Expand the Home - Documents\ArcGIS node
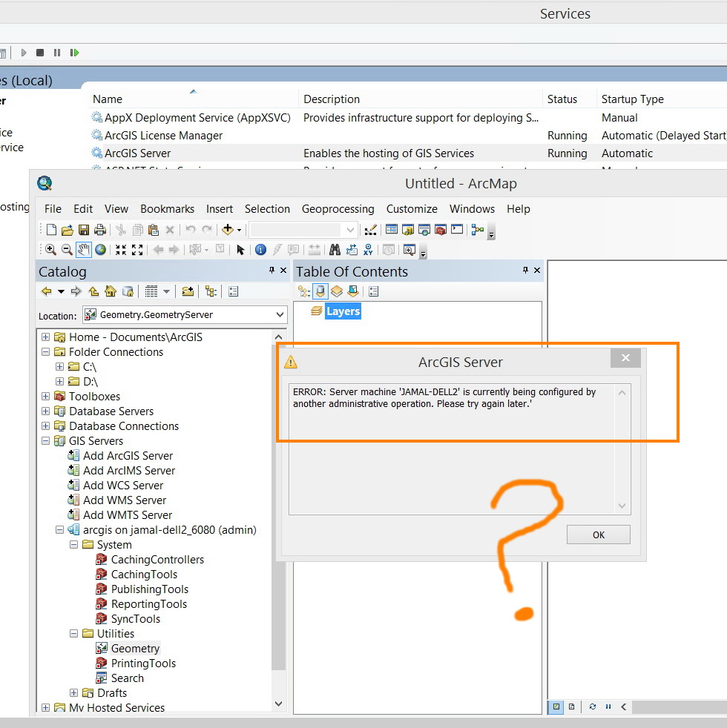This screenshot has width=727, height=728. tap(45, 337)
